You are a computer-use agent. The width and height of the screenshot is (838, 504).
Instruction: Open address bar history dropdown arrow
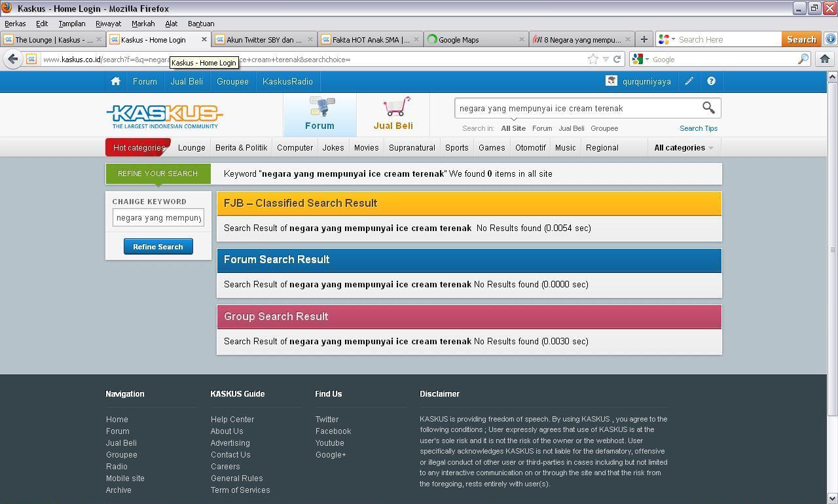pyautogui.click(x=606, y=60)
